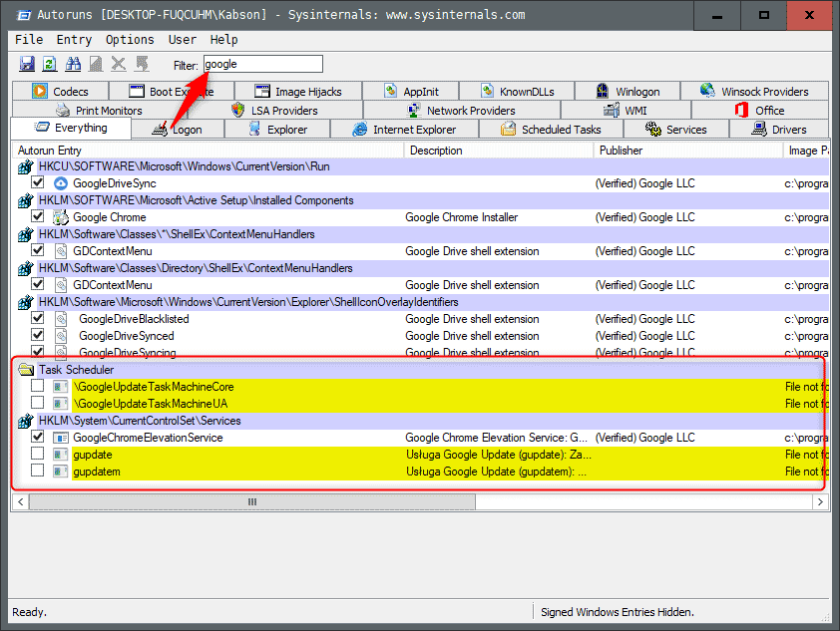Select the HKLM Services registry key row
The image size is (840, 631).
[421, 421]
